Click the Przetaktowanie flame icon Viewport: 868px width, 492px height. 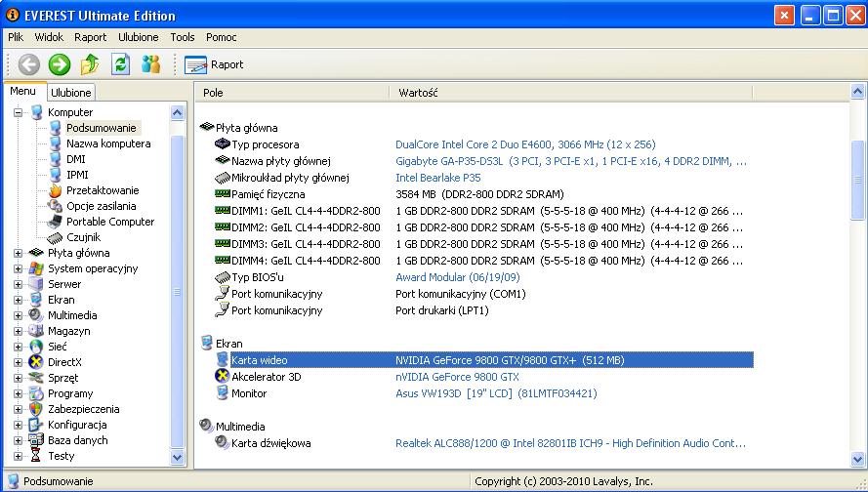[x=55, y=190]
